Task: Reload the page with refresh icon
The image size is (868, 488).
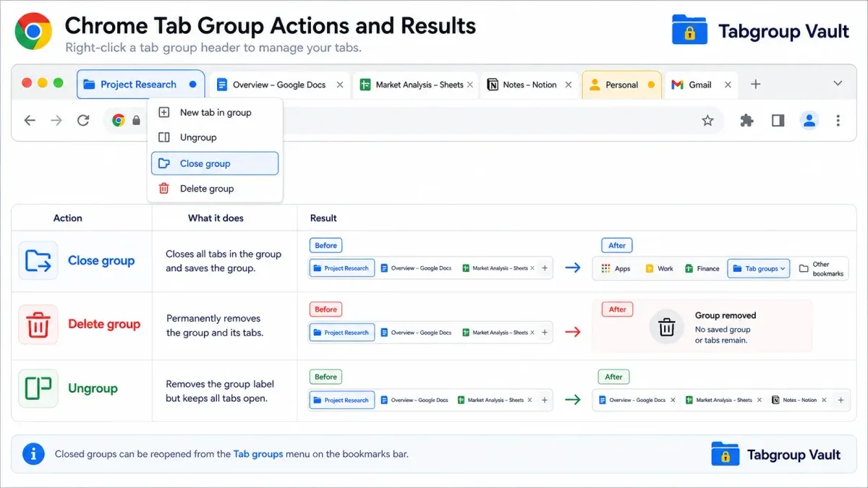Action: pyautogui.click(x=83, y=121)
